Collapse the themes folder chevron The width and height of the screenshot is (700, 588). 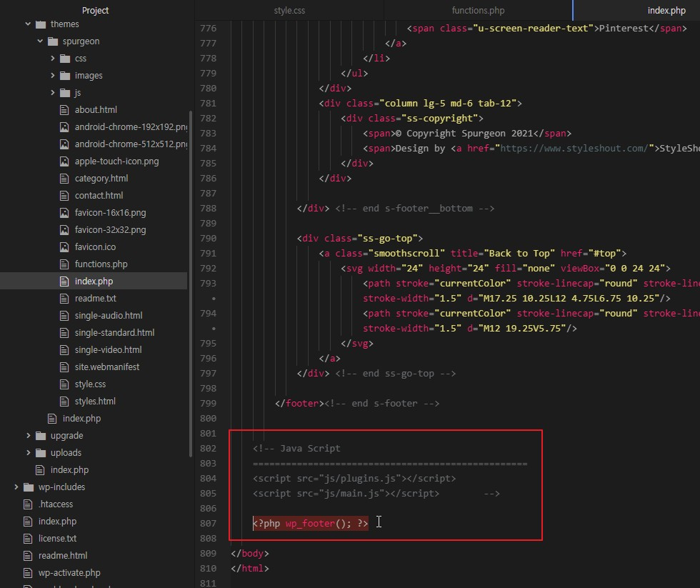[28, 24]
